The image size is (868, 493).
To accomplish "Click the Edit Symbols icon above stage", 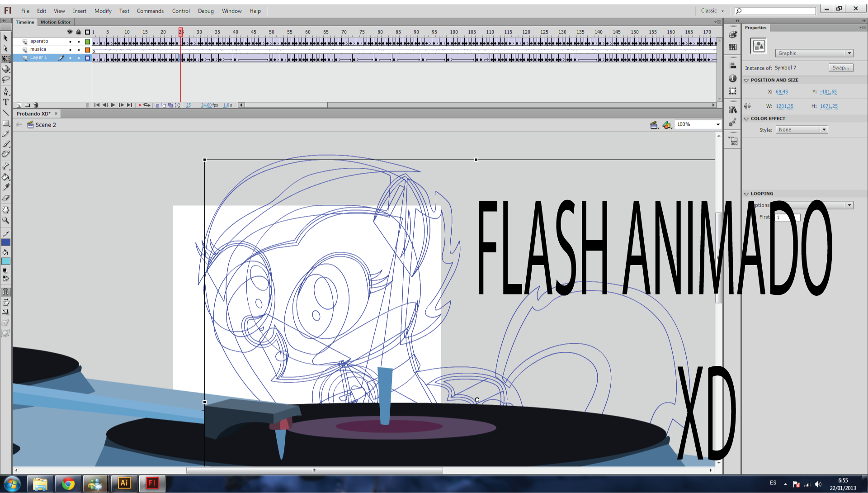I will tap(667, 125).
